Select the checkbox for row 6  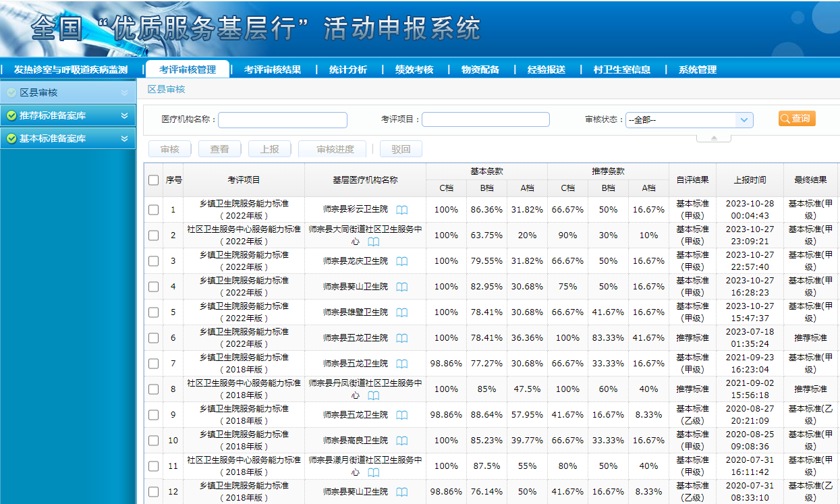coord(154,338)
